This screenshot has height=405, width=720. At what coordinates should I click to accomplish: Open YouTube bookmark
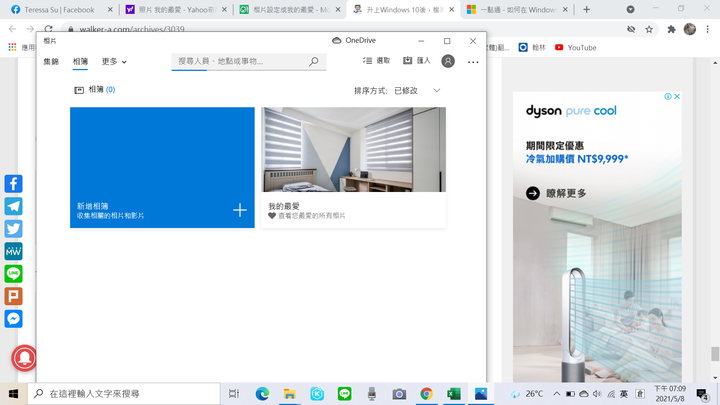point(576,47)
